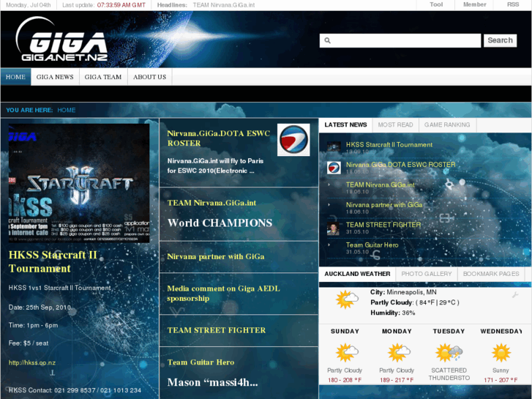The image size is (532, 399).
Task: Click the Date: 25th Sep, 2010 line
Action: (40, 307)
